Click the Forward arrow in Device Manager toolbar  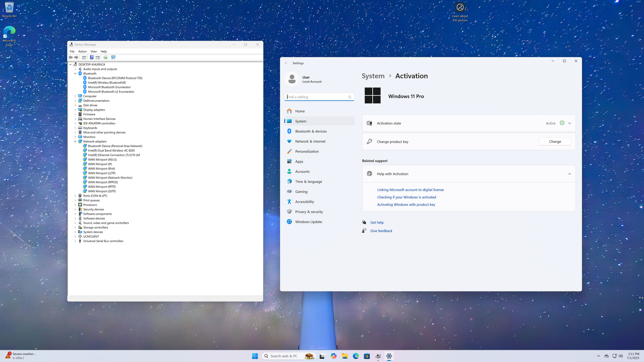click(x=76, y=58)
